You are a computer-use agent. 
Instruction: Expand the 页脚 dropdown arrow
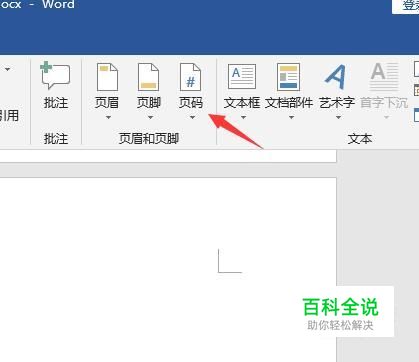coord(150,117)
